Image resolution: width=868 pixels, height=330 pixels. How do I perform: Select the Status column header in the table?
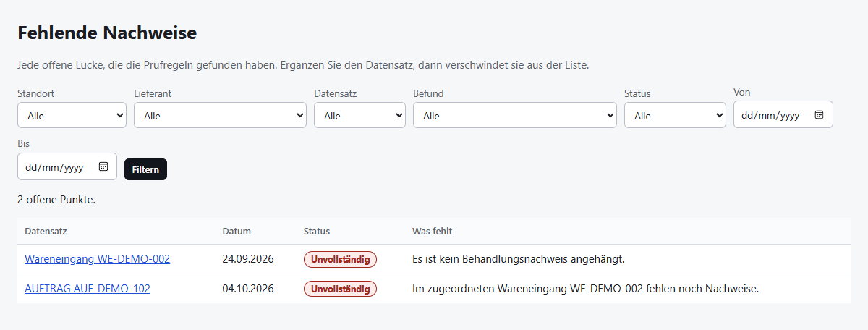click(x=317, y=232)
